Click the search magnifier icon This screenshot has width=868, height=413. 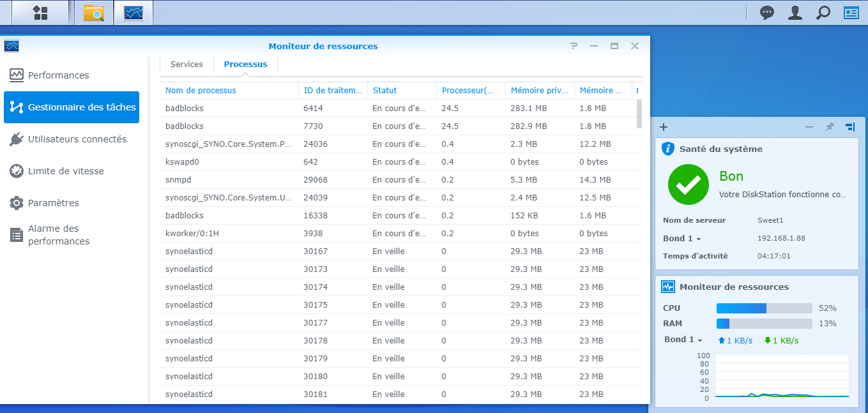[823, 13]
